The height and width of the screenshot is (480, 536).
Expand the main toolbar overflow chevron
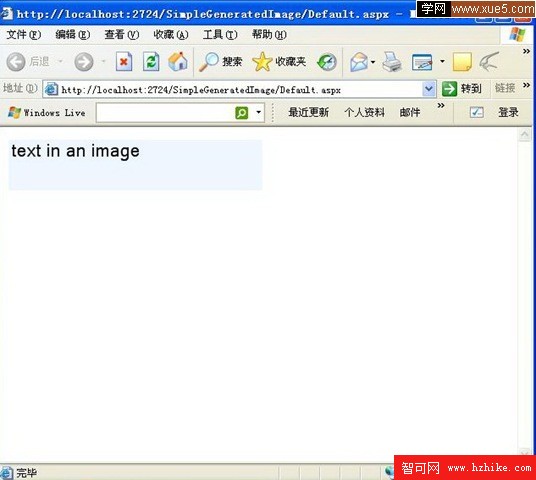point(526,51)
